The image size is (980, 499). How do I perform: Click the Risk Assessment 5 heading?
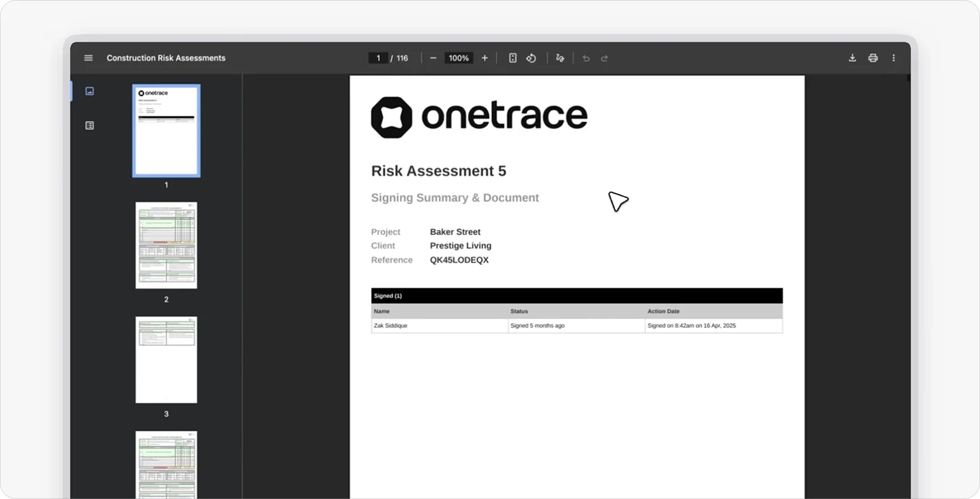tap(439, 171)
